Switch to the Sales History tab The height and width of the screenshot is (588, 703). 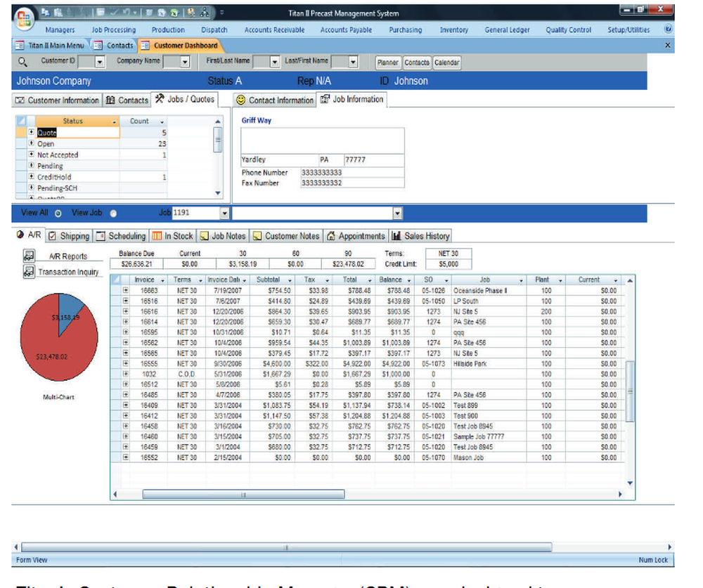coord(420,236)
